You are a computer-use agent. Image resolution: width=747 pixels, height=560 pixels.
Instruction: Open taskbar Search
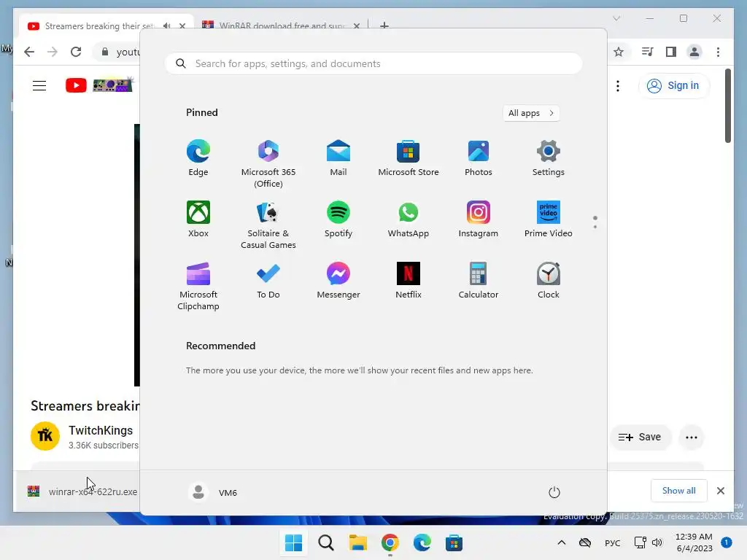click(x=326, y=542)
